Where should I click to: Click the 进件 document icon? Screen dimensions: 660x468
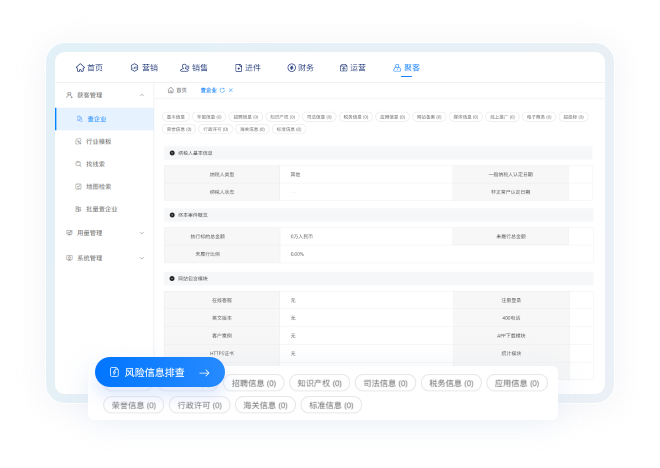coord(239,68)
